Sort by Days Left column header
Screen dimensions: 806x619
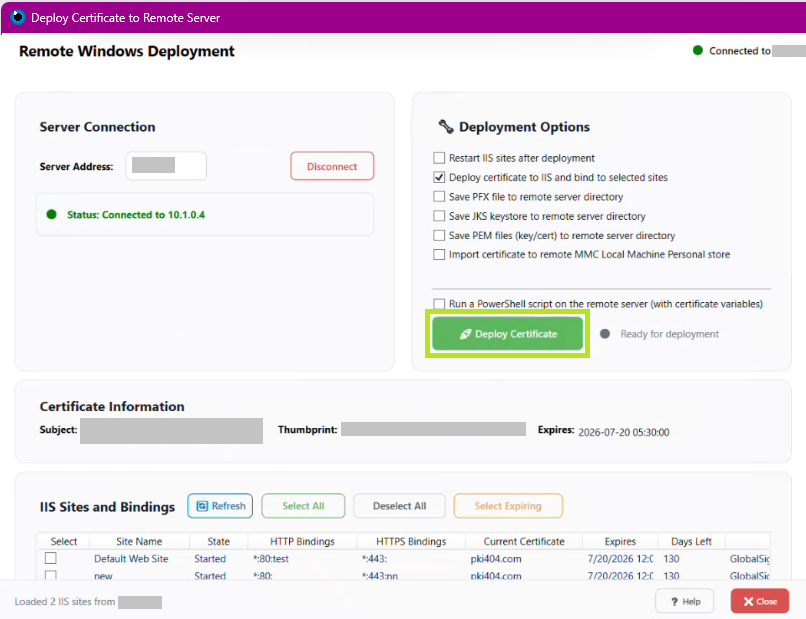(691, 541)
